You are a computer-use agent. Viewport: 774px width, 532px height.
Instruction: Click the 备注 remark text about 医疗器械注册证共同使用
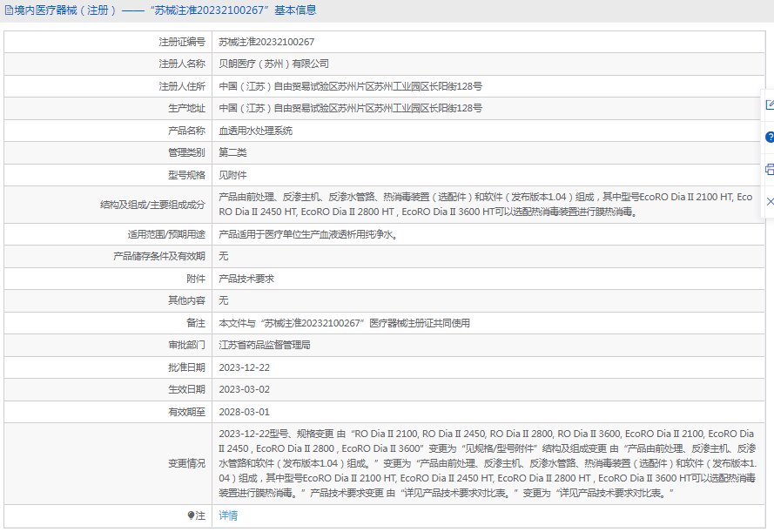pyautogui.click(x=344, y=323)
